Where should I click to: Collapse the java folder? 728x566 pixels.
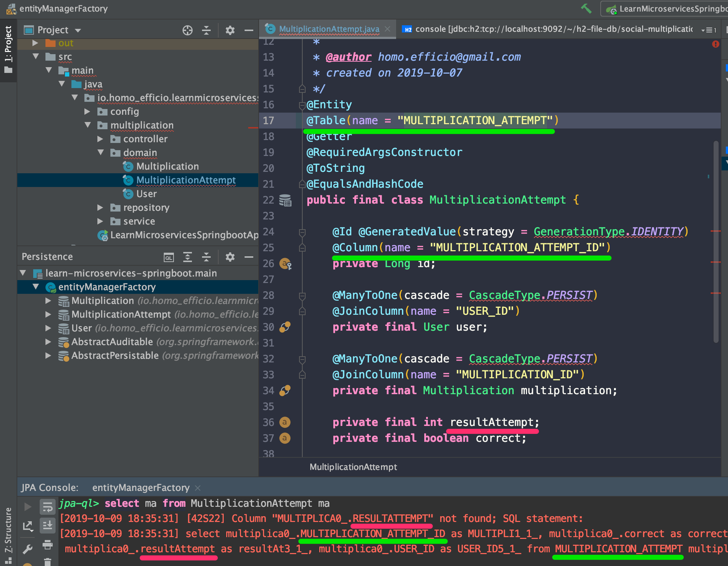62,84
